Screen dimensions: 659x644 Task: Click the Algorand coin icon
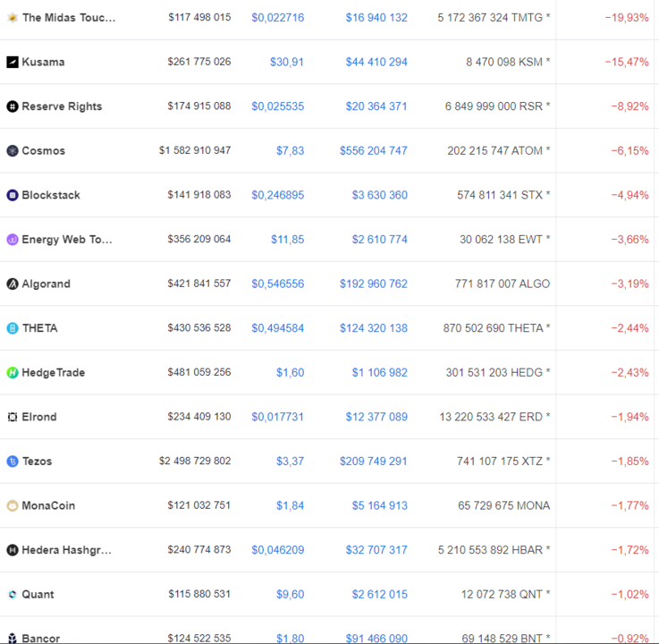(x=13, y=284)
